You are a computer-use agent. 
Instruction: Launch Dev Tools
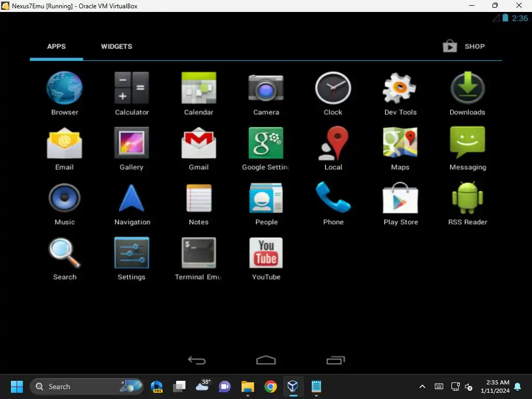pyautogui.click(x=400, y=94)
